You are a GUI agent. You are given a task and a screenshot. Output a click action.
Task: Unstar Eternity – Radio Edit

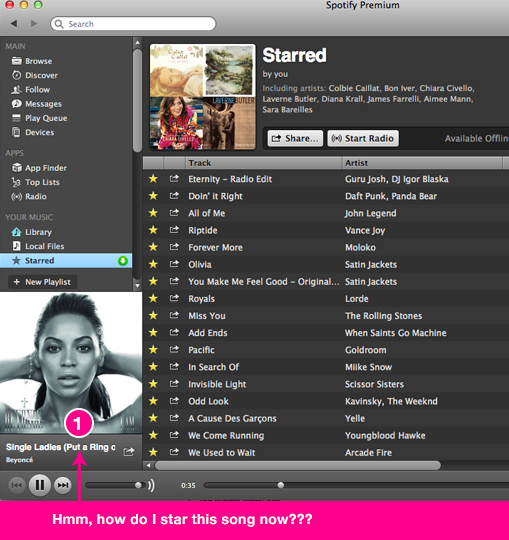point(153,179)
